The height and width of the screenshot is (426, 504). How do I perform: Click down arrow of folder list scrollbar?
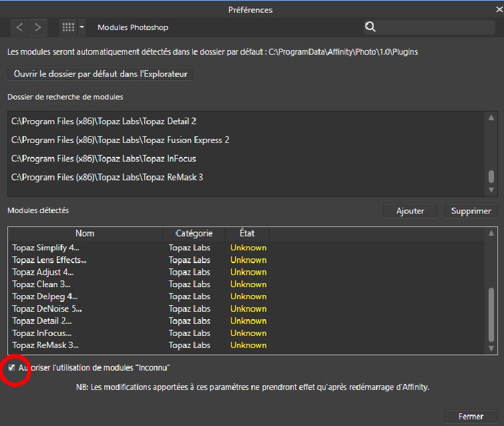pyautogui.click(x=491, y=190)
